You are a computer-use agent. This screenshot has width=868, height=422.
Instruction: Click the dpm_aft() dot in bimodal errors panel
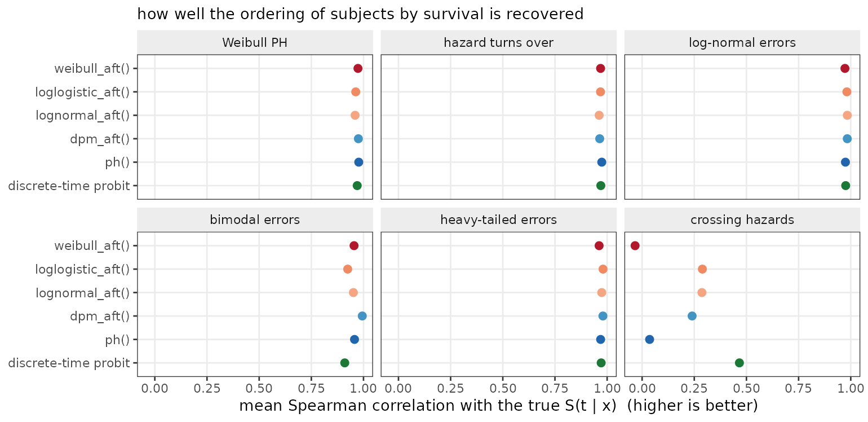click(362, 316)
